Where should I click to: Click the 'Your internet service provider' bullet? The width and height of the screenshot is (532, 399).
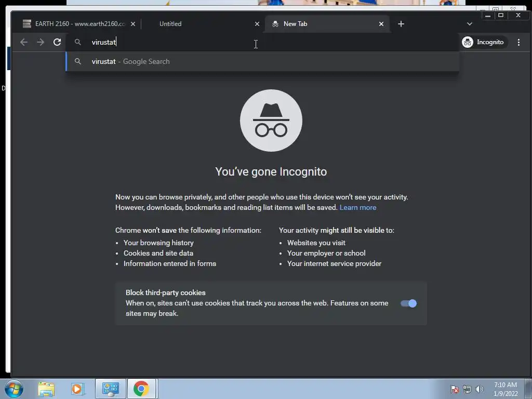click(x=334, y=263)
